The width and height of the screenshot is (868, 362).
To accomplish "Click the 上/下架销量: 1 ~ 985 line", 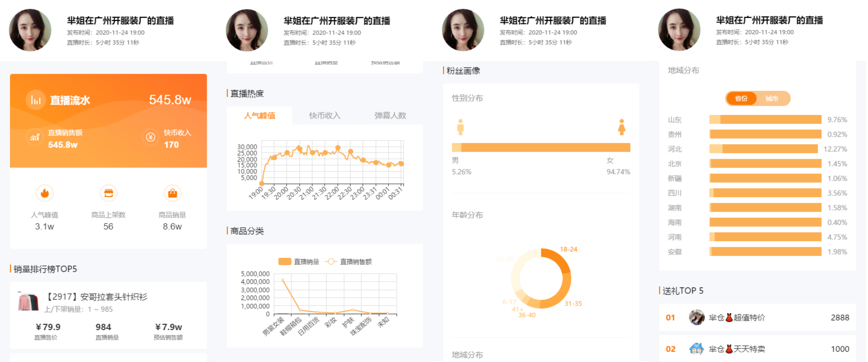I will [79, 309].
